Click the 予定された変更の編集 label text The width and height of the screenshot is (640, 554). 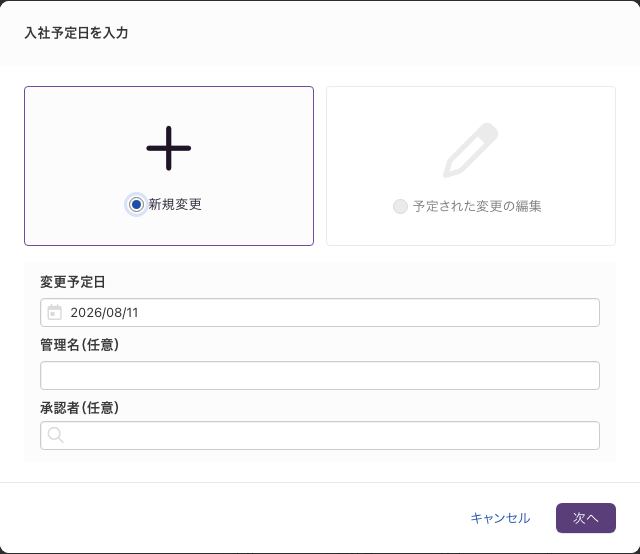click(477, 206)
